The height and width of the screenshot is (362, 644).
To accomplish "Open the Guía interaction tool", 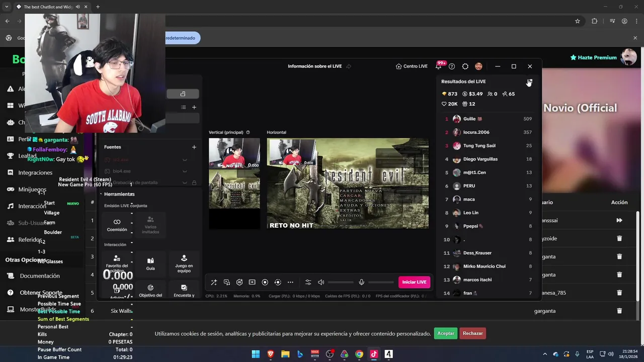I will (150, 264).
